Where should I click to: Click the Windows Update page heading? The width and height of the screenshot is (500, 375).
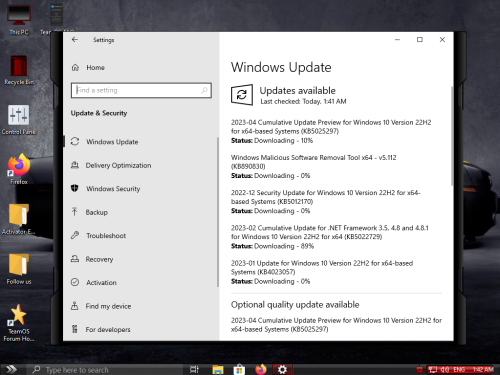(x=281, y=67)
